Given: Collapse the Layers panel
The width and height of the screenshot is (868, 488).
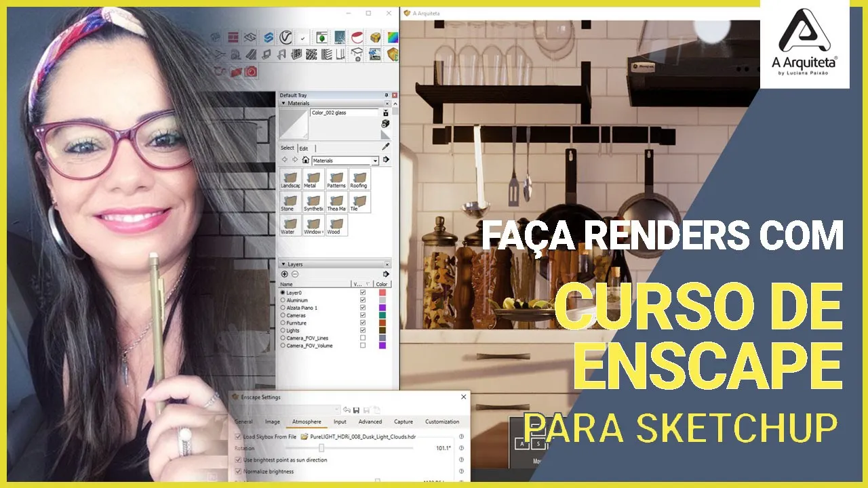Looking at the screenshot, I should coord(283,264).
